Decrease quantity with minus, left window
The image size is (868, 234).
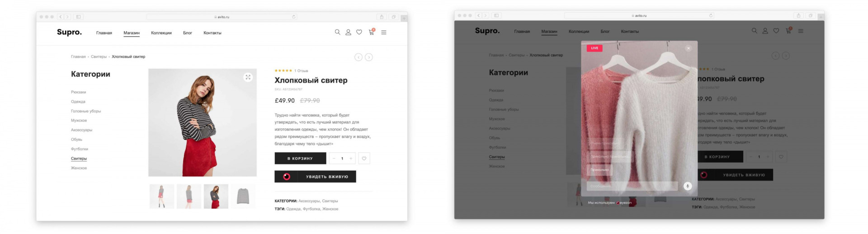[x=334, y=159]
